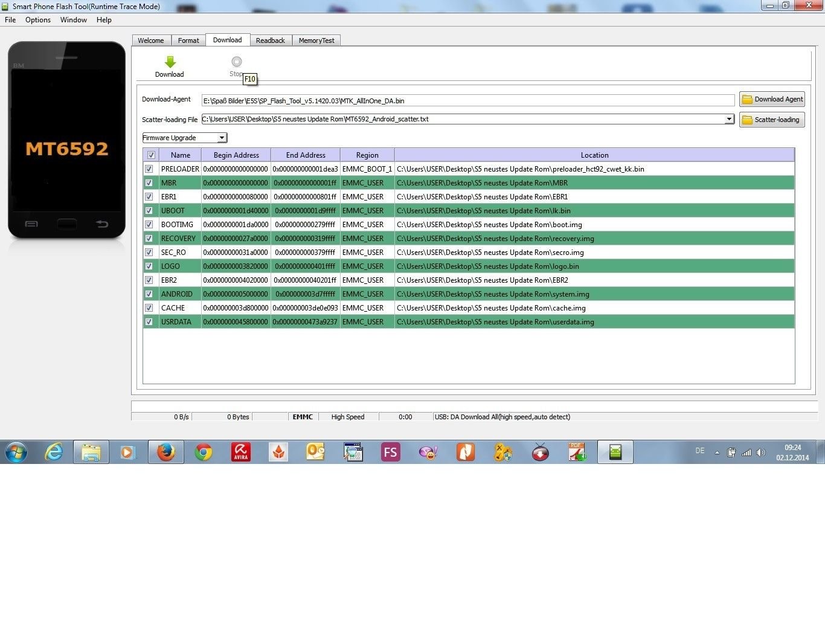Show hidden system tray icons
The width and height of the screenshot is (825, 644).
[717, 452]
